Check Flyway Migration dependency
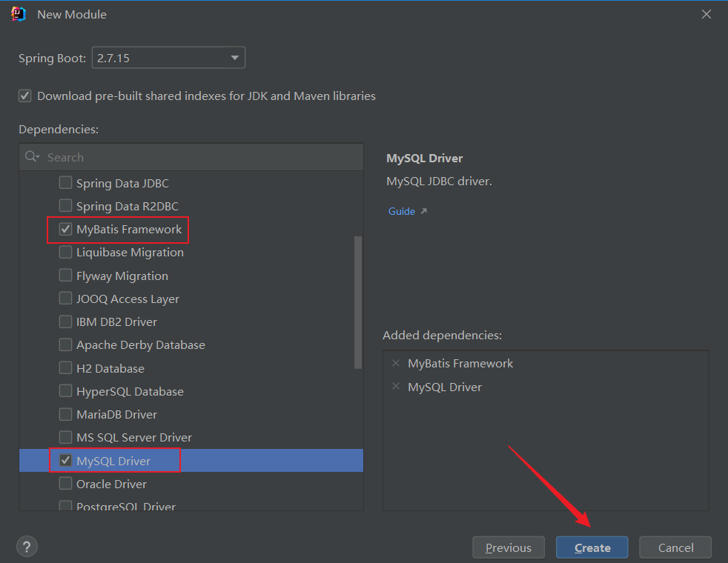This screenshot has width=728, height=563. [x=65, y=275]
